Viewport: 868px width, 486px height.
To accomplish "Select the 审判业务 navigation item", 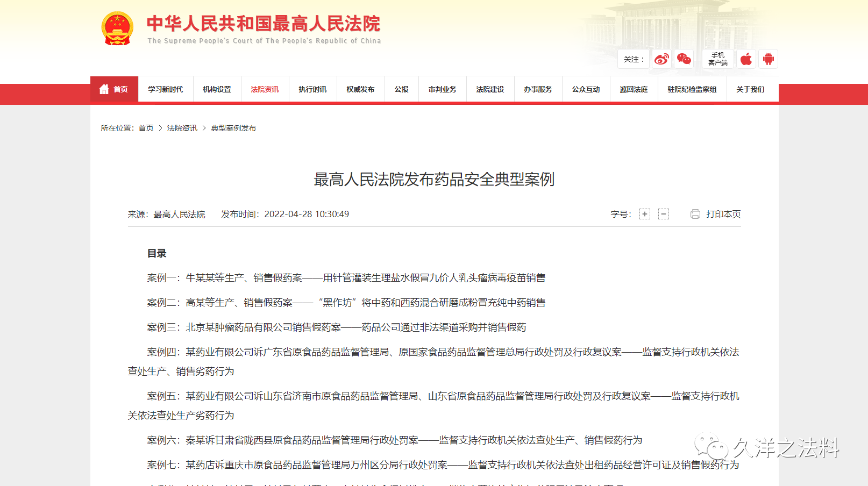I will (x=442, y=89).
